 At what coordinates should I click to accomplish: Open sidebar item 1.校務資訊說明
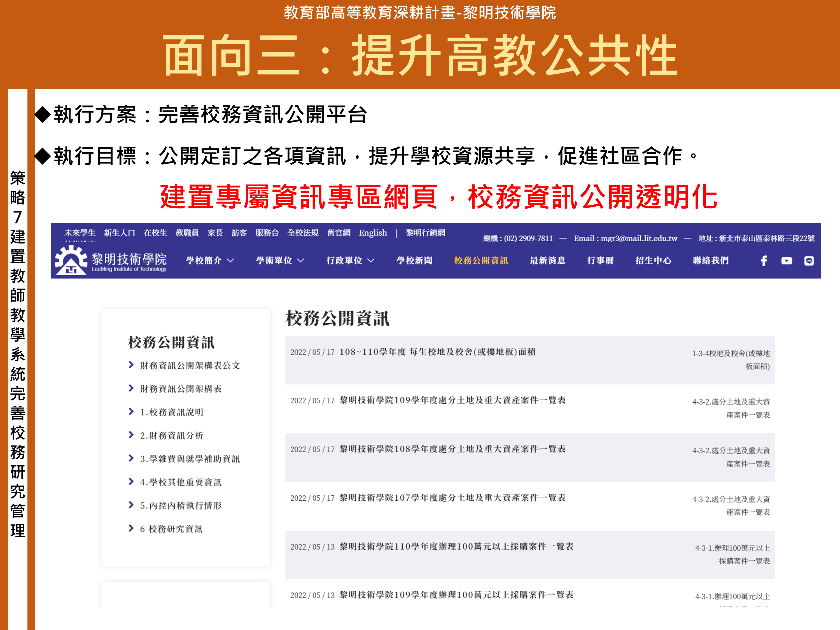tap(172, 412)
